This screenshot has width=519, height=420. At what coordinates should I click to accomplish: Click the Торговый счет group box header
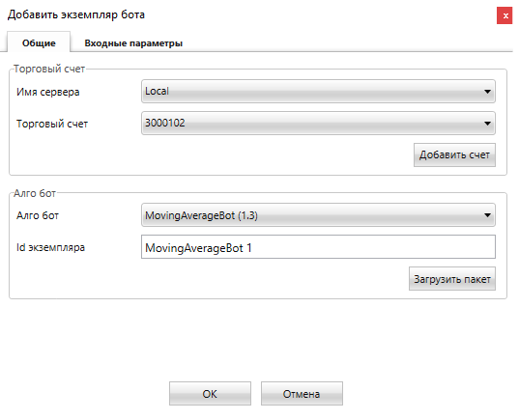pos(49,69)
